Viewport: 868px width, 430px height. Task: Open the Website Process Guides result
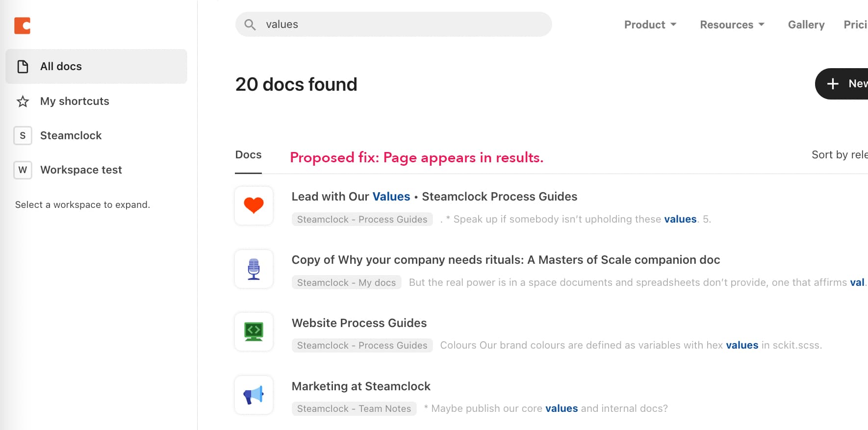tap(359, 323)
